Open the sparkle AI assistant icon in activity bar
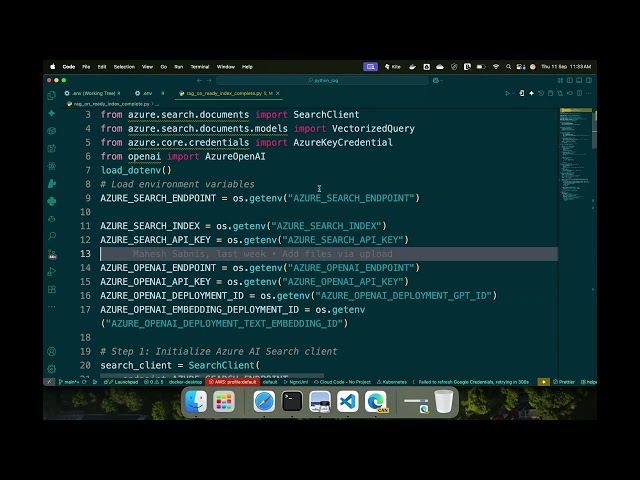The width and height of the screenshot is (640, 480). pos(52,113)
